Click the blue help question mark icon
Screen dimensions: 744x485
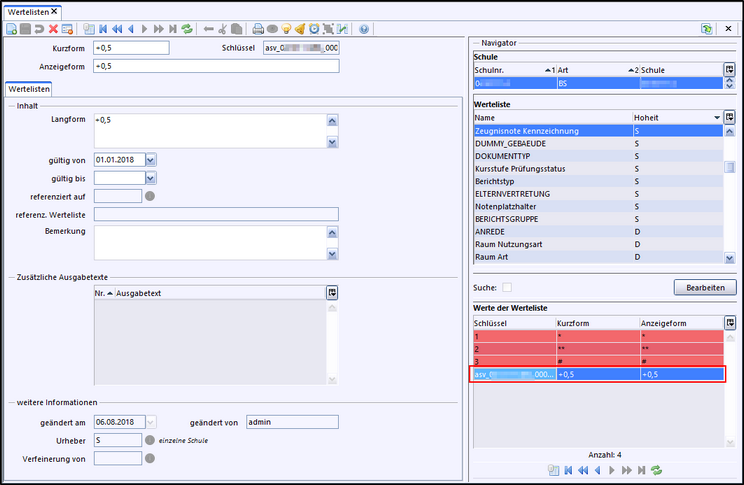point(364,29)
